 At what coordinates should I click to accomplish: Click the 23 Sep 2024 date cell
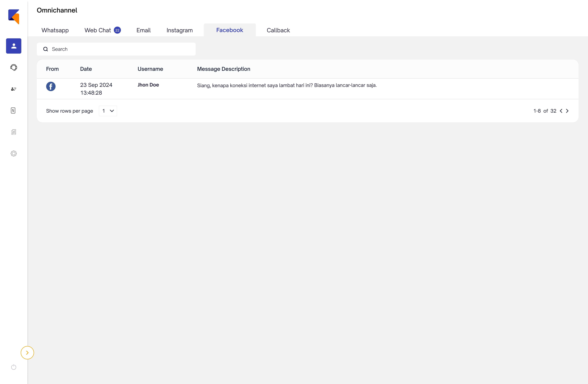[x=96, y=89]
